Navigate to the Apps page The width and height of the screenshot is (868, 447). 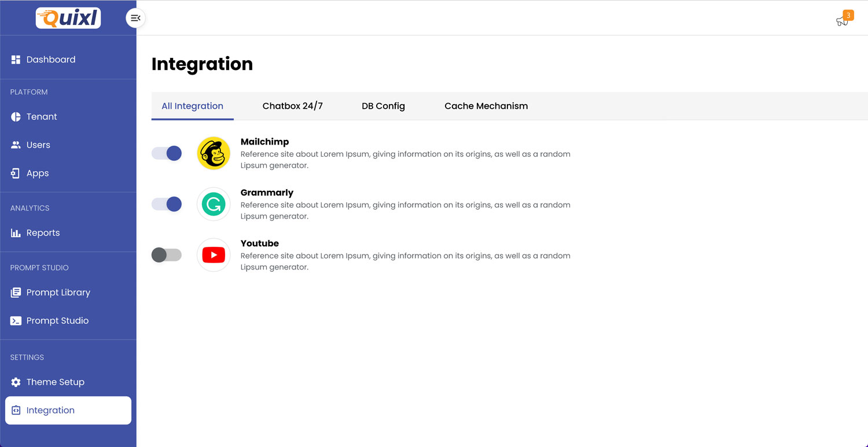point(37,173)
